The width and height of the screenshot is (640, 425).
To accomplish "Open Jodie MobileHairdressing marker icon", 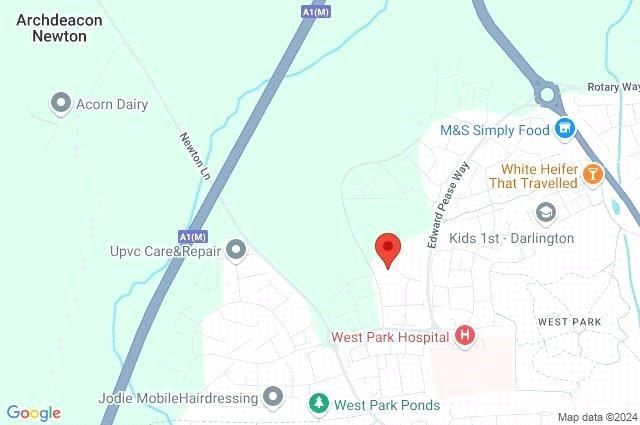I will (273, 398).
